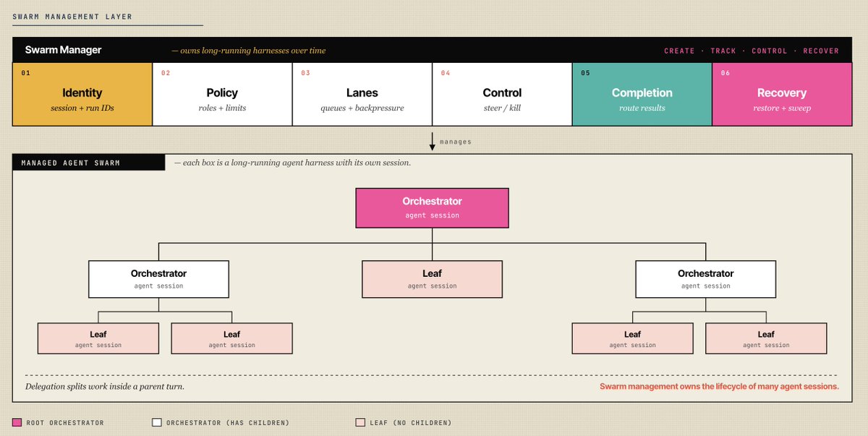Click the 'SWARM MANAGEMENT LAYER' heading
This screenshot has height=436, width=868.
coord(72,16)
